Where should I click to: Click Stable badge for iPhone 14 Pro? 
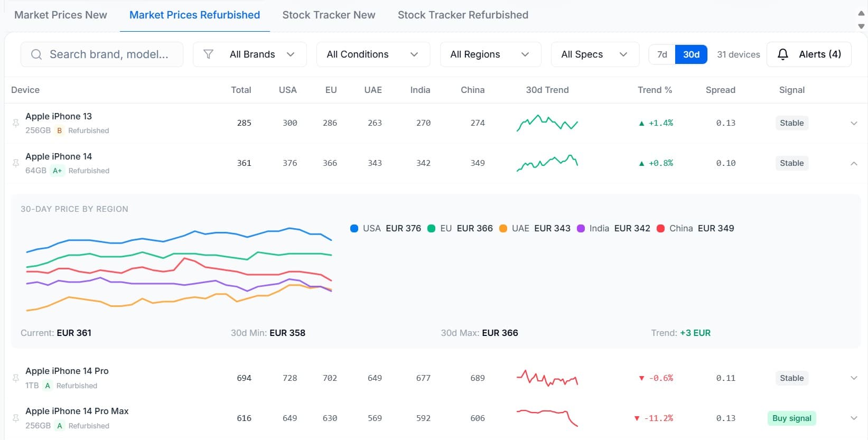(791, 378)
